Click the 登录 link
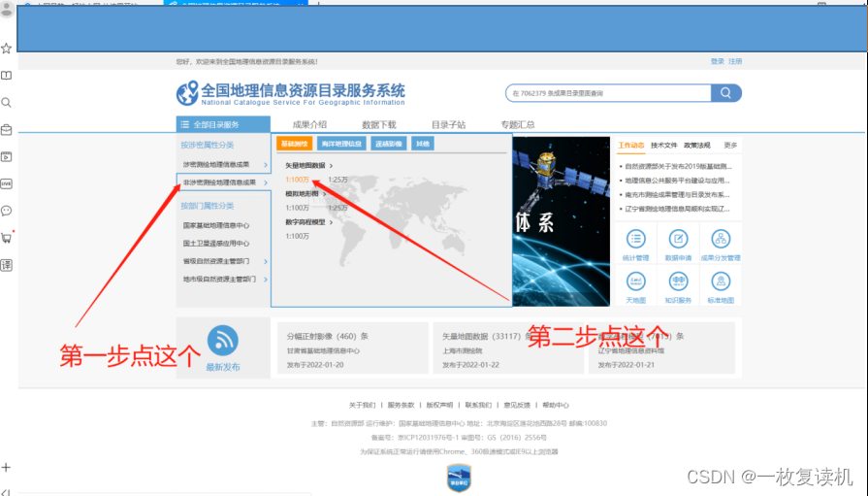This screenshot has height=496, width=868. point(718,61)
